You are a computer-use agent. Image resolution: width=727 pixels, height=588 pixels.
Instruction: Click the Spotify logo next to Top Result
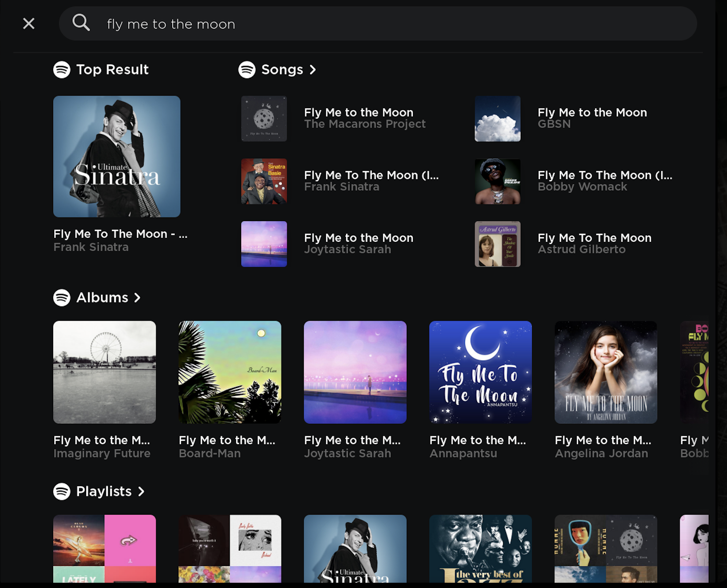click(62, 69)
